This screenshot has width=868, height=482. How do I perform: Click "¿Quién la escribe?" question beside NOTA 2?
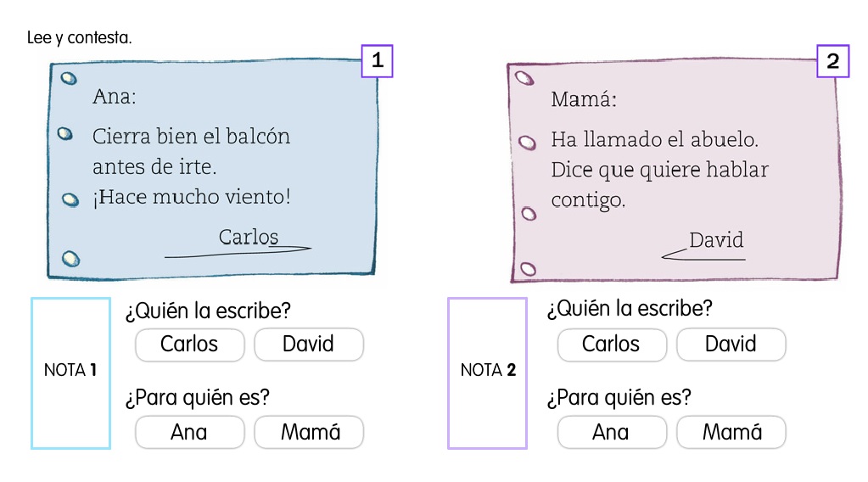(x=630, y=309)
